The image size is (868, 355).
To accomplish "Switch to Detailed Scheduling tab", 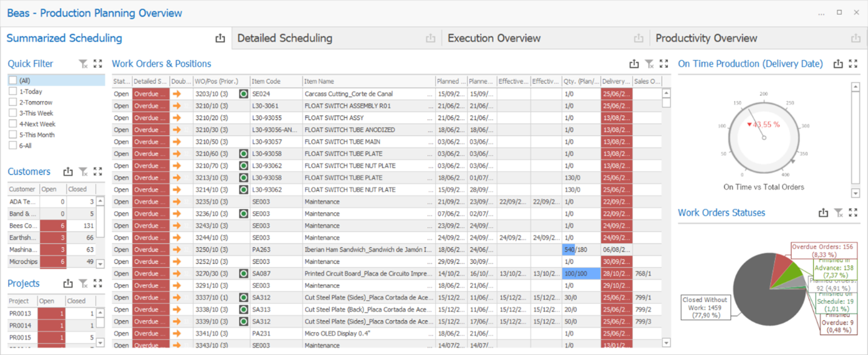I will click(x=285, y=39).
